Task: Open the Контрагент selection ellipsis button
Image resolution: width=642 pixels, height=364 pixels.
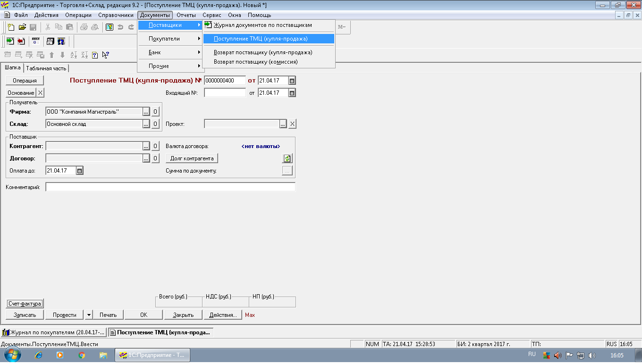Action: [x=146, y=146]
